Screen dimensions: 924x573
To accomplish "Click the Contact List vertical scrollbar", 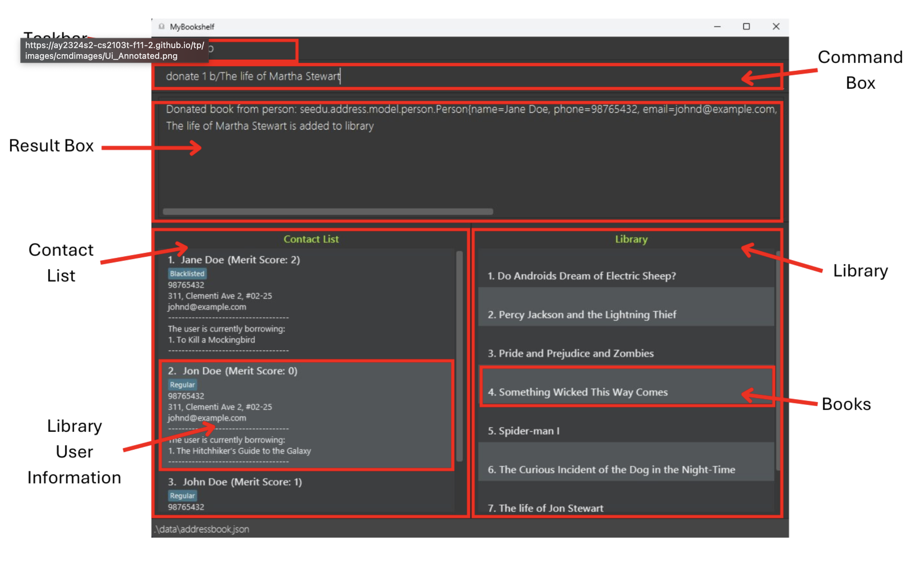I will click(459, 355).
